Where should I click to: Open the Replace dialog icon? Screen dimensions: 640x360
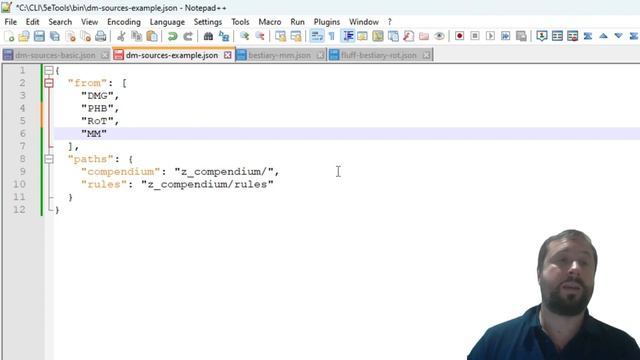pyautogui.click(x=224, y=36)
